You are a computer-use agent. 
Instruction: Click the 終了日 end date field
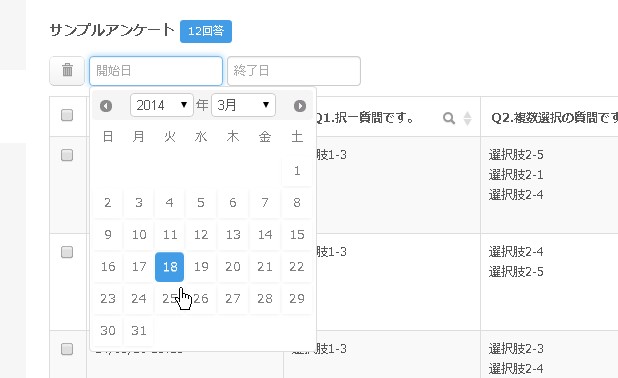pyautogui.click(x=294, y=71)
